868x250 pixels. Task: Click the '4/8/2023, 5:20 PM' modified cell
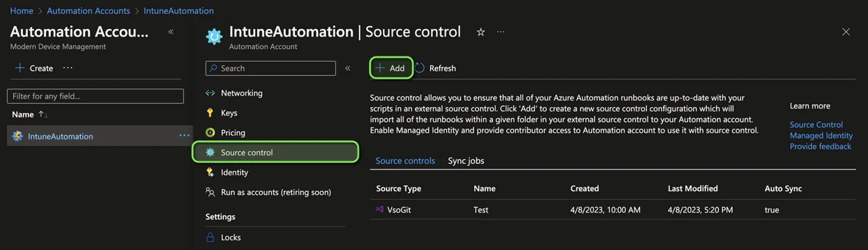[700, 210]
